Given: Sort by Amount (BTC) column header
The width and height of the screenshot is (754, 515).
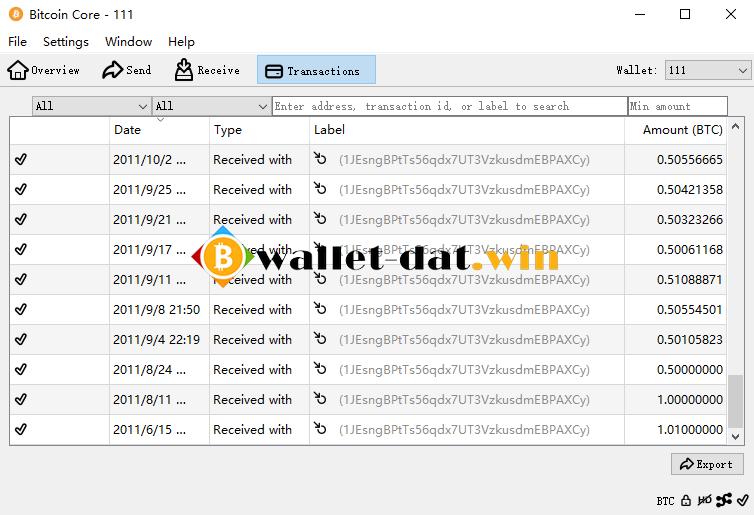Looking at the screenshot, I should [676, 130].
